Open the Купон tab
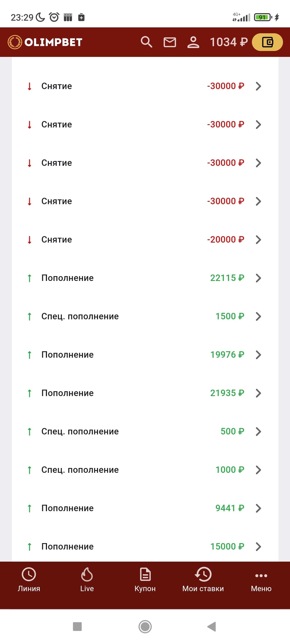 145,579
